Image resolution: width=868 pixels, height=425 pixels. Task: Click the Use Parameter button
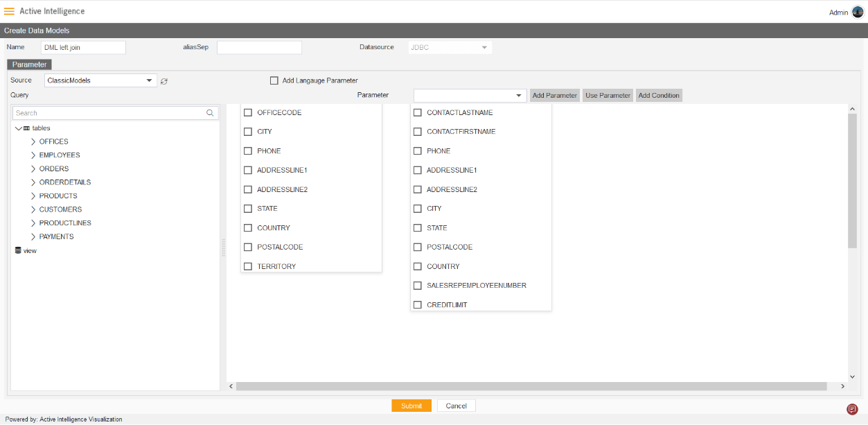tap(608, 96)
